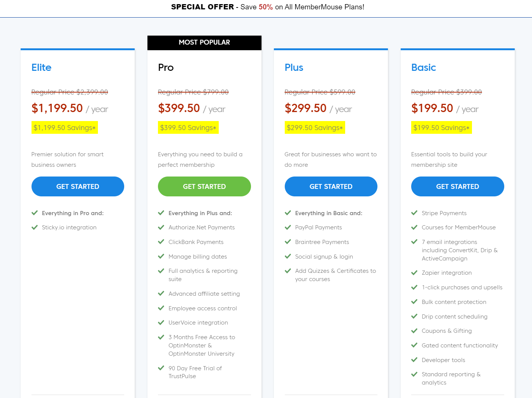The image size is (532, 398).
Task: Click the checkmark beside Standard reporting & analytics
Action: click(414, 374)
